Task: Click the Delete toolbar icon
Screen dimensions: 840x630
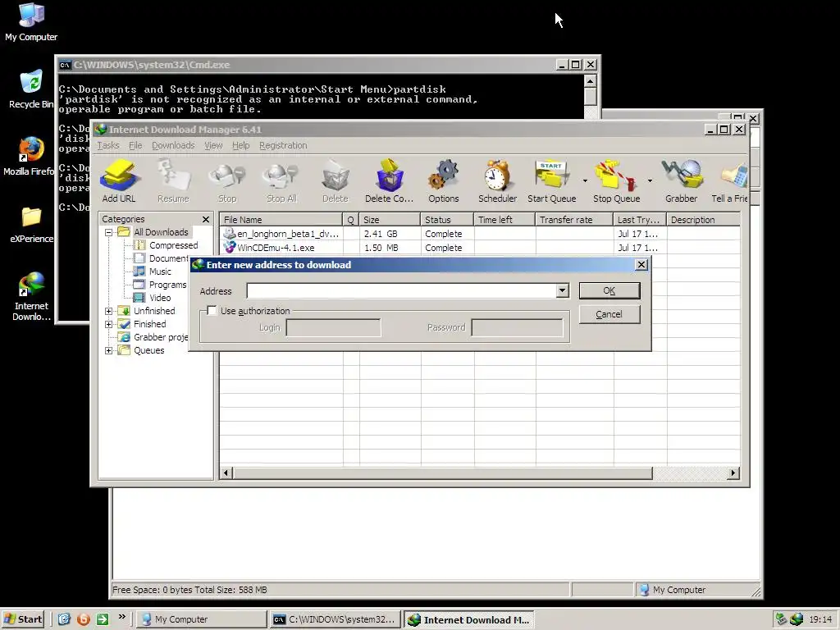Action: click(336, 180)
